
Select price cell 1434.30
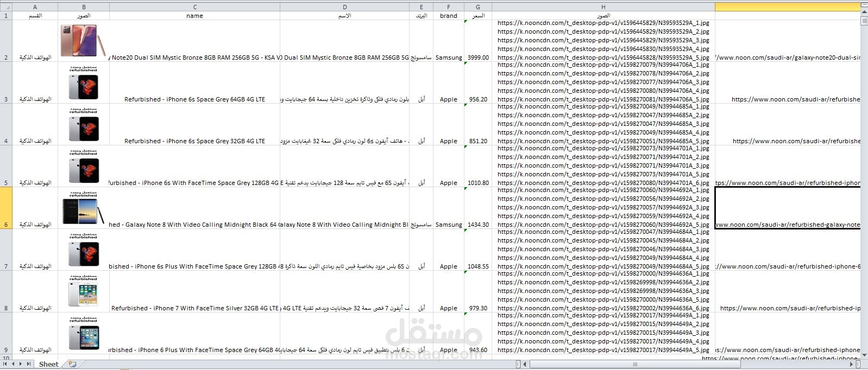point(478,208)
